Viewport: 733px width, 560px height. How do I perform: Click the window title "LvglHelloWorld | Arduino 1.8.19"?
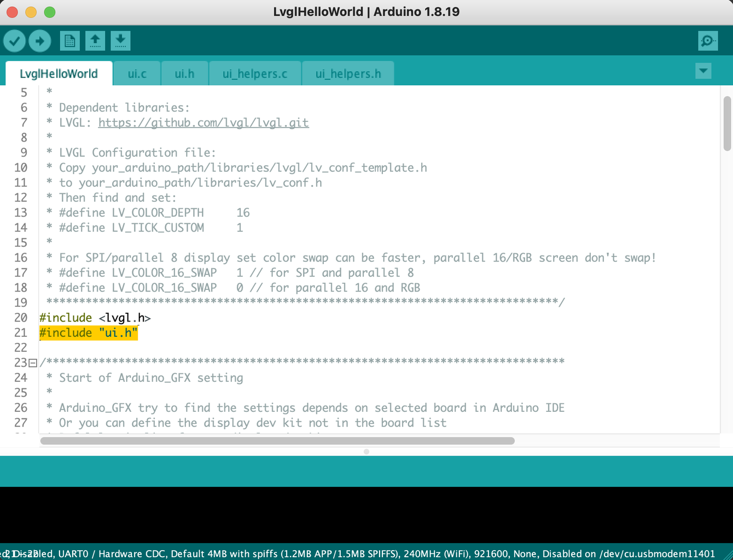click(366, 12)
